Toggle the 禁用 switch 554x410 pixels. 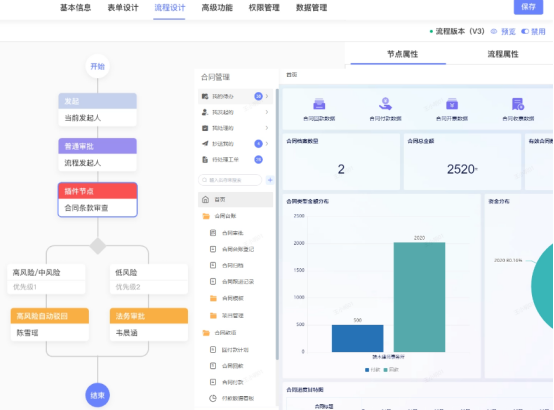click(x=525, y=31)
